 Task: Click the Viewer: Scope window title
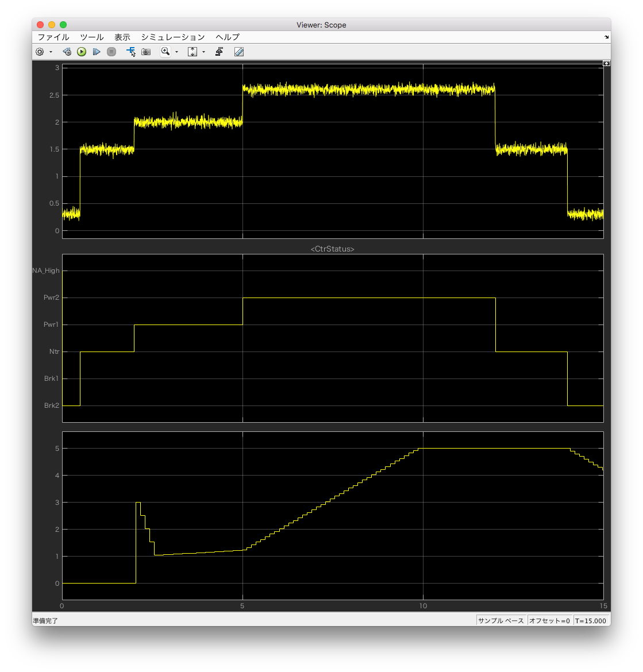pyautogui.click(x=322, y=25)
